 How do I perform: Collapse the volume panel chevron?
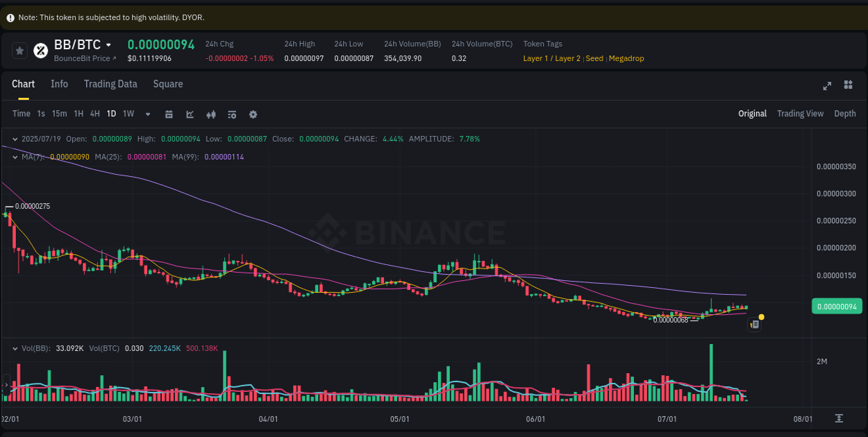click(x=14, y=348)
